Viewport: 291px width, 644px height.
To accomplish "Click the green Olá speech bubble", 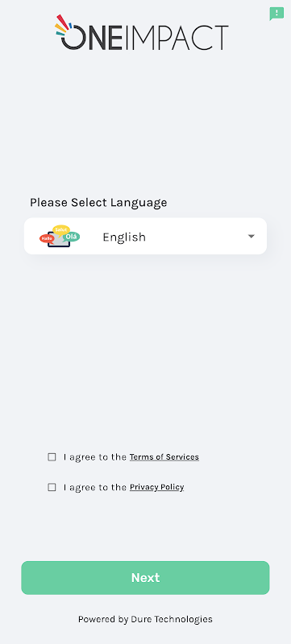I will tap(72, 237).
